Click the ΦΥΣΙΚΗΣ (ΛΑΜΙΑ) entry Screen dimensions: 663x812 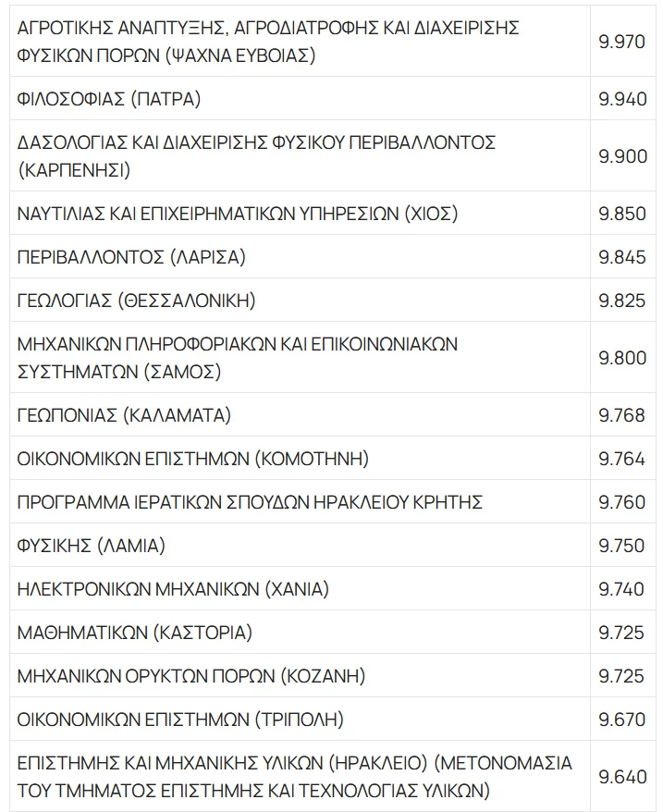coord(91,546)
